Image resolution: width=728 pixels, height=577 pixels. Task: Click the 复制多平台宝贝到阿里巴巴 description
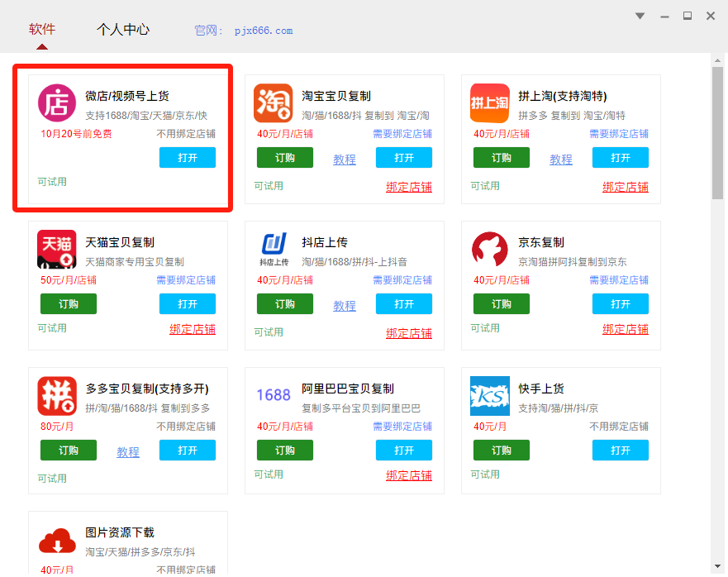[361, 408]
